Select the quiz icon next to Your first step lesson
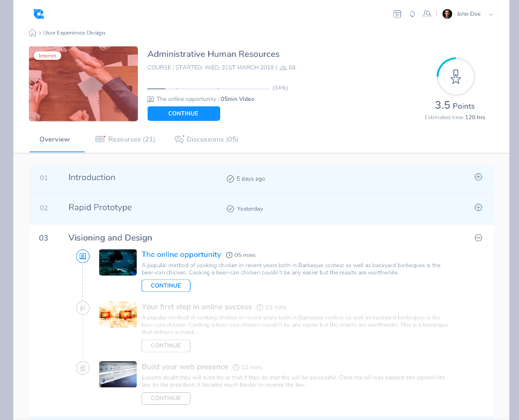The image size is (519, 420). click(x=83, y=308)
